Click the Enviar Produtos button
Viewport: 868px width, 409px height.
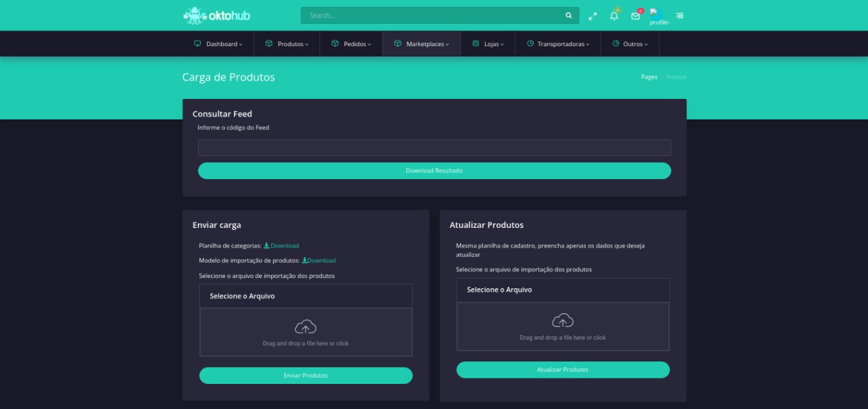pos(305,376)
